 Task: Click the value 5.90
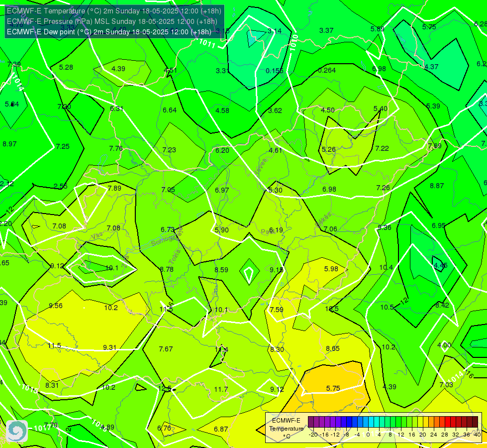[222, 230]
